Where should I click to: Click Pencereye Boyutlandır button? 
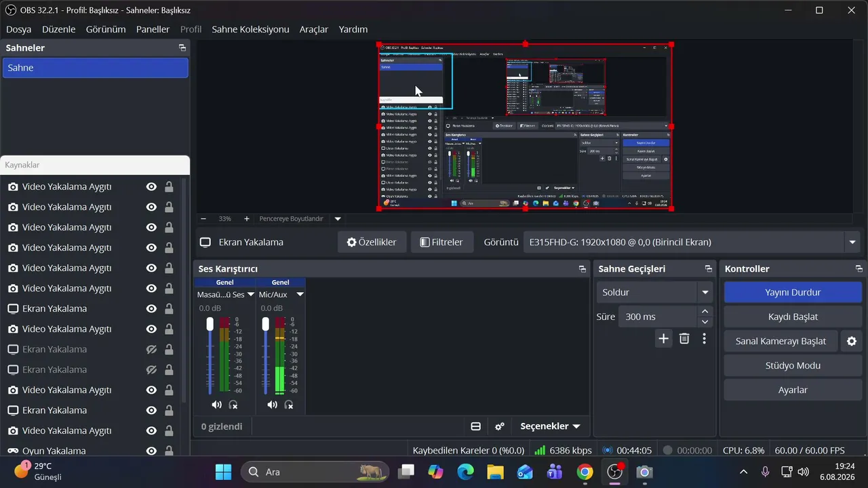click(x=292, y=219)
